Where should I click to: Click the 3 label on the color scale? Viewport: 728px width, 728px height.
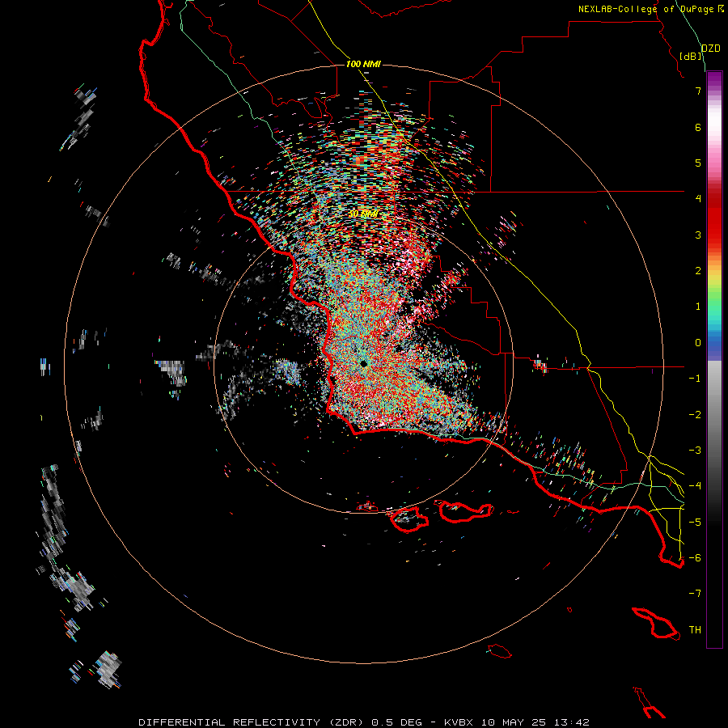pos(698,235)
